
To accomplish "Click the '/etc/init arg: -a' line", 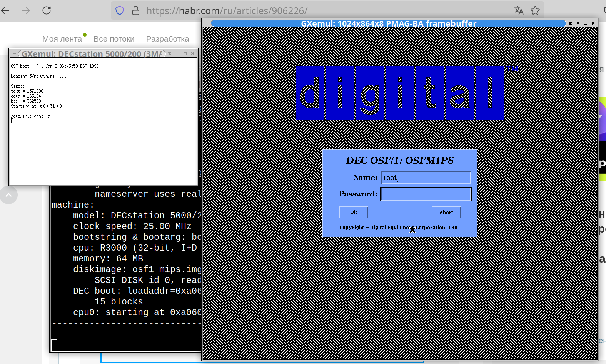I will point(30,116).
